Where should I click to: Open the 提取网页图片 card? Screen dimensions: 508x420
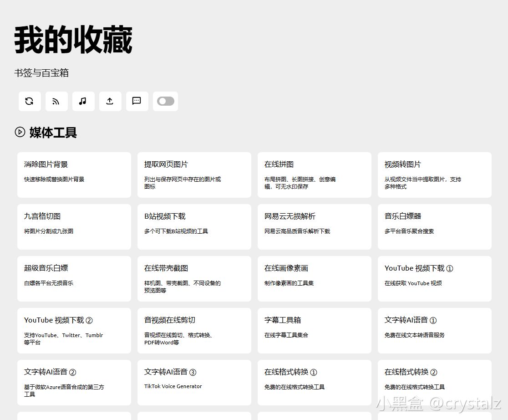coord(194,175)
